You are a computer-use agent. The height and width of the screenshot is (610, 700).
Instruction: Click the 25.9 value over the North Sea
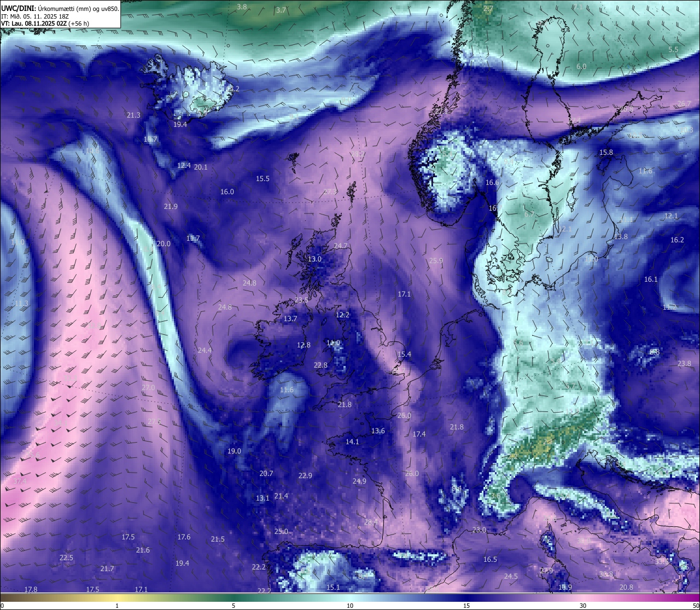436,260
